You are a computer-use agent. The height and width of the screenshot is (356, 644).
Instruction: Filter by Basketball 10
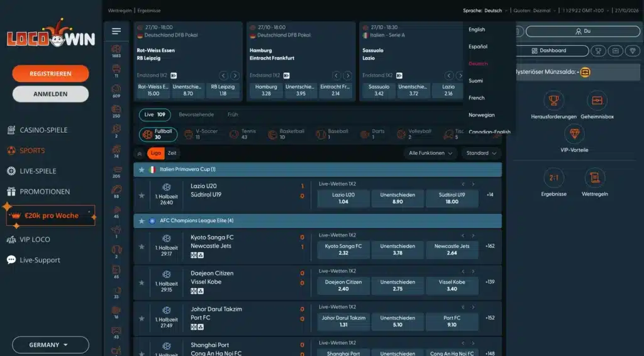(286, 134)
